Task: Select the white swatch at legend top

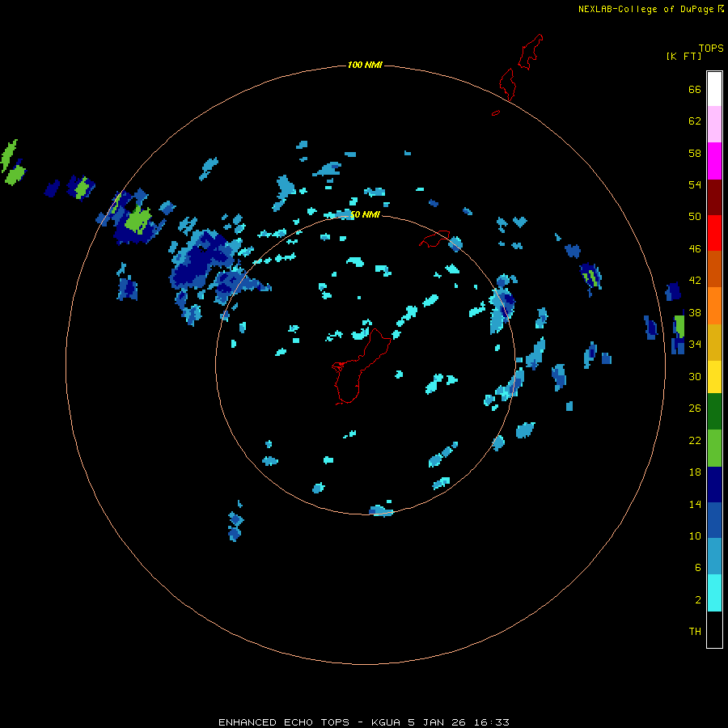Action: click(714, 89)
